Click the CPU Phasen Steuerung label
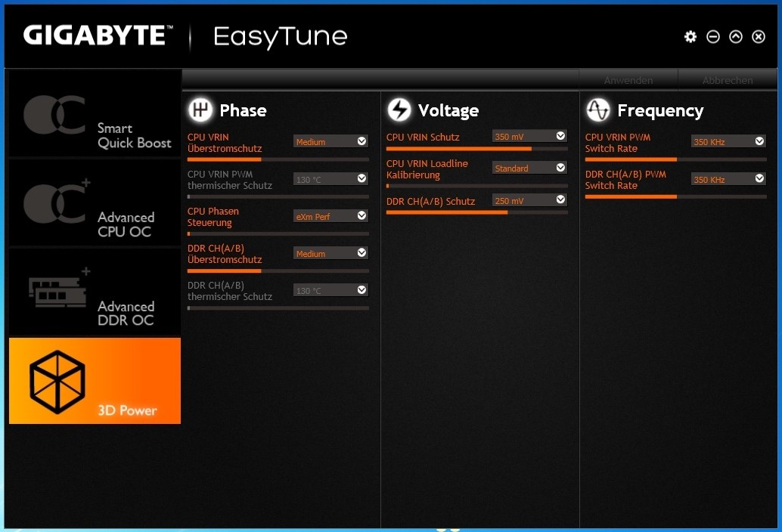Screen dimensions: 782x532 [x=213, y=217]
